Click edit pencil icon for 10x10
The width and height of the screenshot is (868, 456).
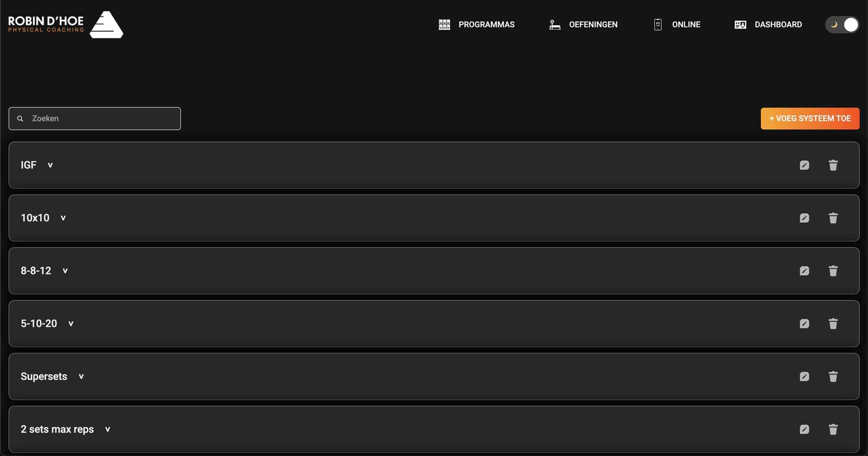tap(804, 218)
